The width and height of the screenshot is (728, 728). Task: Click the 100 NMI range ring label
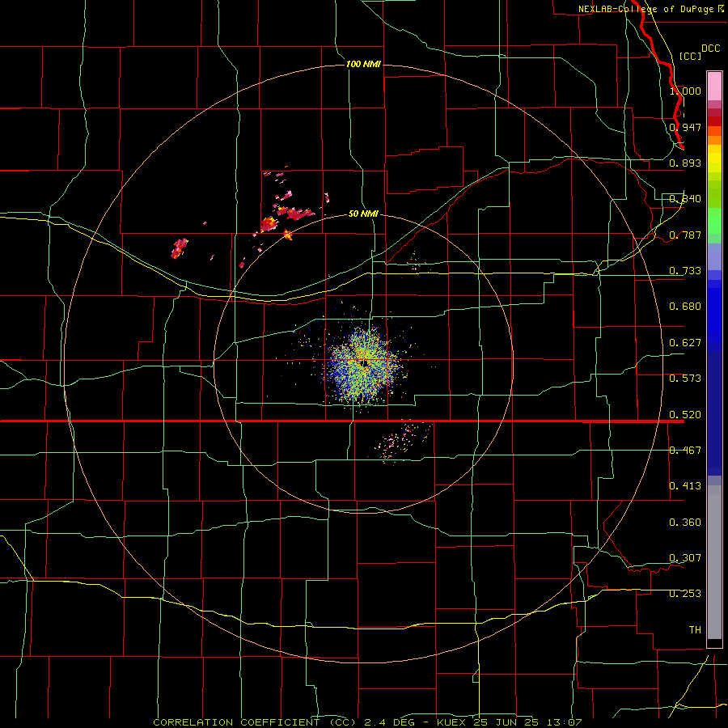tap(363, 64)
